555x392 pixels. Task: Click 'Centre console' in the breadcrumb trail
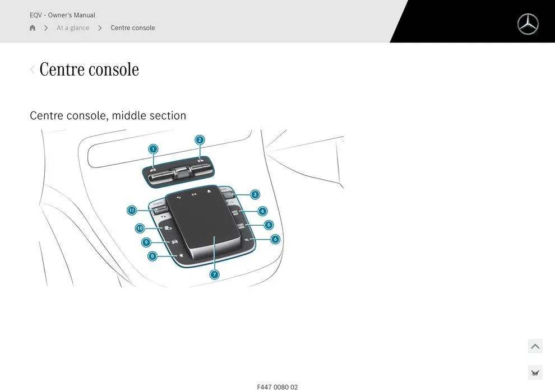pyautogui.click(x=133, y=27)
